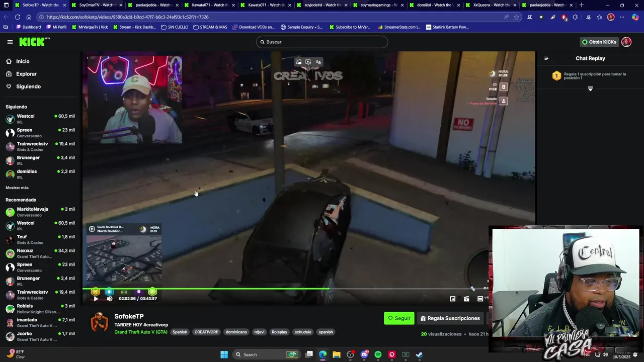Open SofokeTP channel name link

coord(129,316)
